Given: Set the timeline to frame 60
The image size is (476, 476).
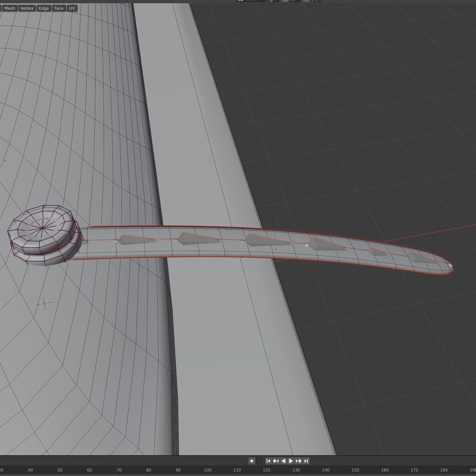Looking at the screenshot, I should 89,470.
